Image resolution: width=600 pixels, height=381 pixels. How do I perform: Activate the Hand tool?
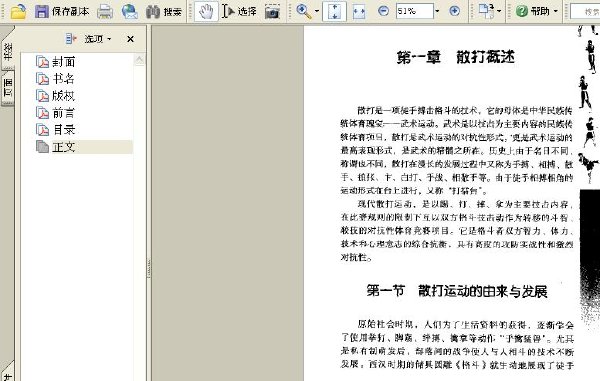206,11
